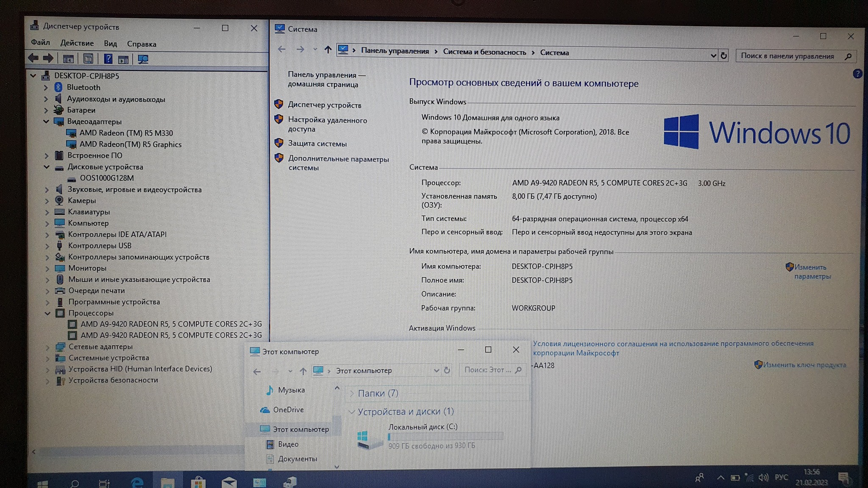Collapse the Процессоры tree node
This screenshot has height=488, width=868.
(x=47, y=313)
